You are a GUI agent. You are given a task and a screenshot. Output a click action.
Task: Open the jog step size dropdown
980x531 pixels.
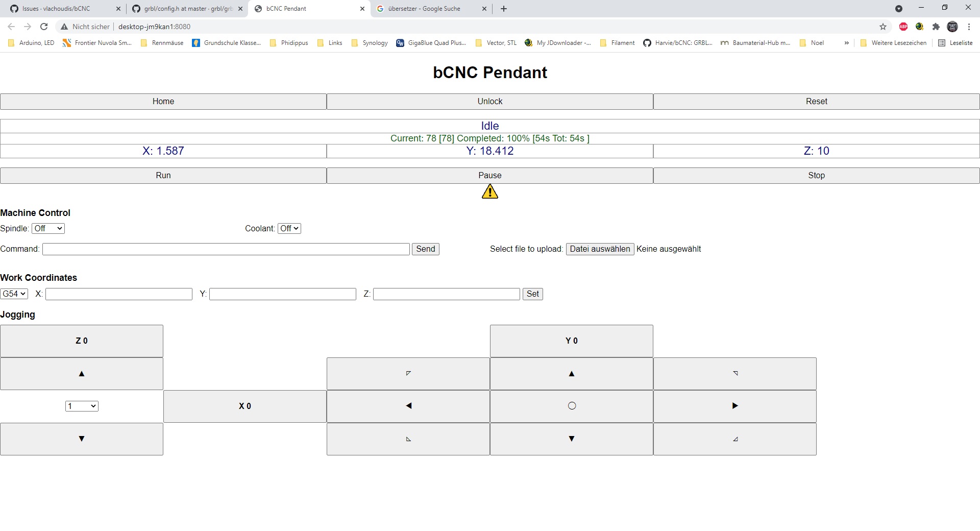82,406
